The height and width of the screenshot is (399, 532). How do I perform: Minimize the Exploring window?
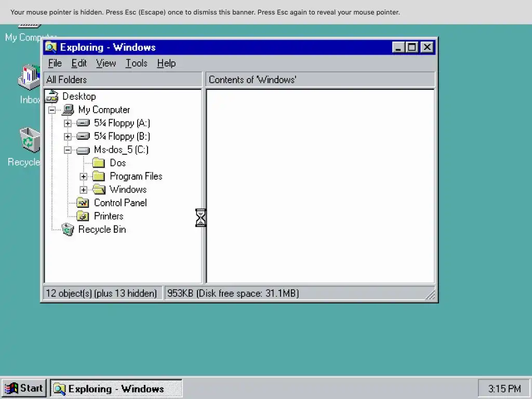tap(398, 47)
